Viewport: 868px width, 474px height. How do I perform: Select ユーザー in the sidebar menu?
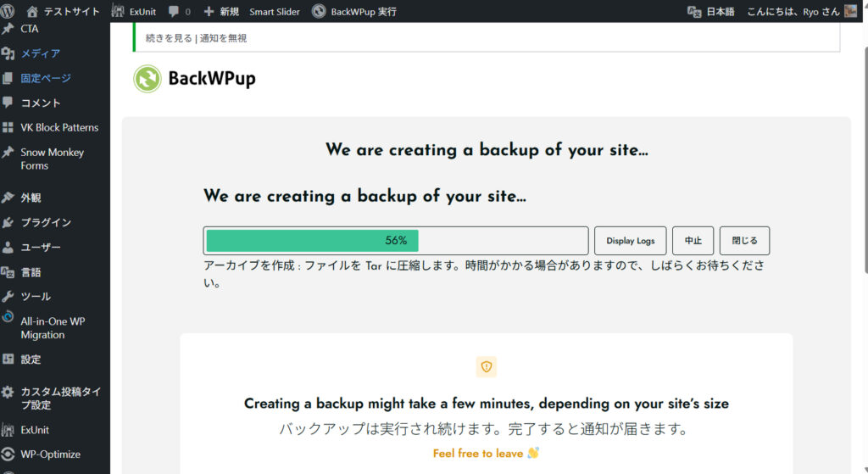pyautogui.click(x=41, y=248)
